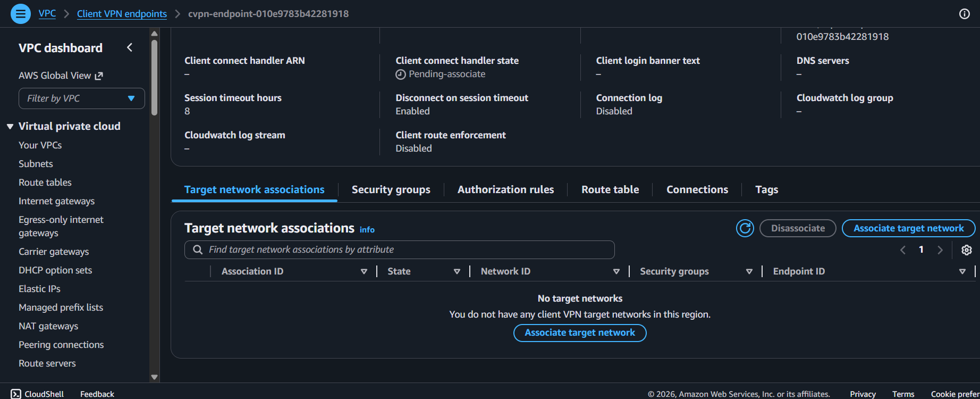
Task: Open Egress-only internet gateways in sidebar
Action: (x=61, y=226)
